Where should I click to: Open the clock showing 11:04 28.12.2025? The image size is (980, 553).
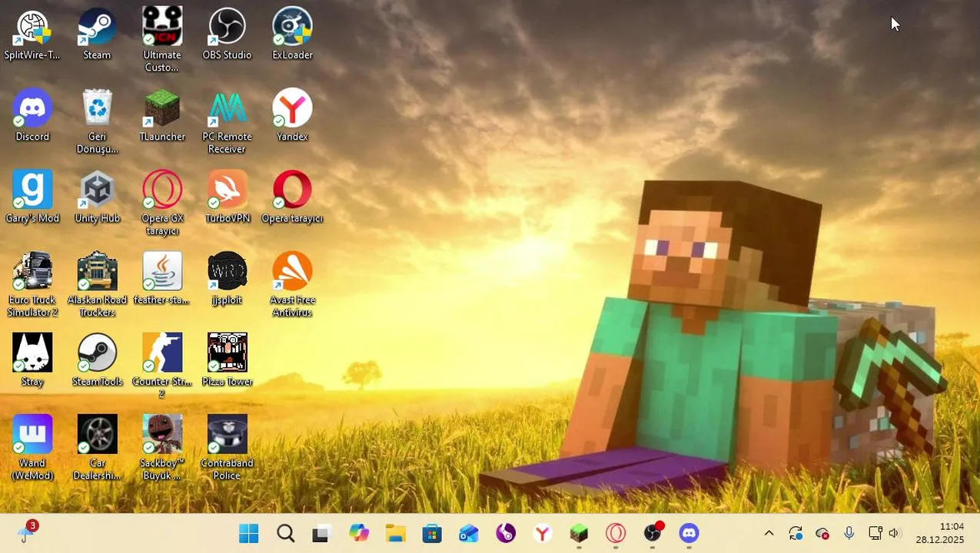(x=939, y=533)
